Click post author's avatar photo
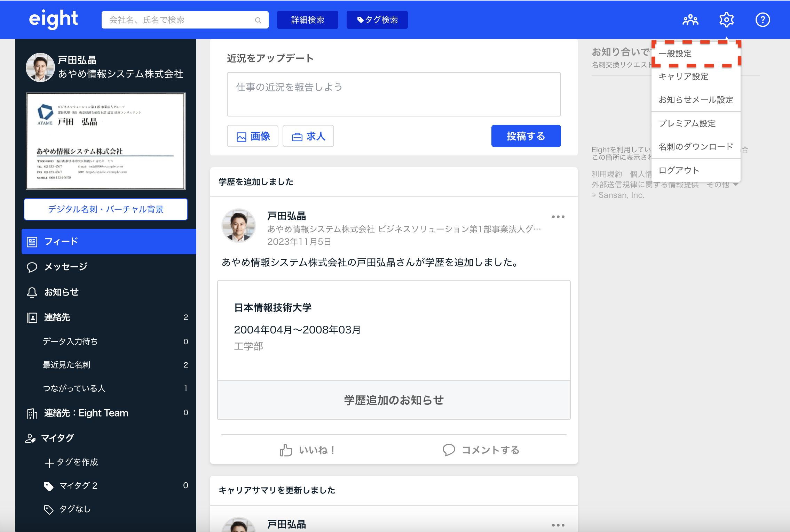This screenshot has width=790, height=532. point(239,226)
